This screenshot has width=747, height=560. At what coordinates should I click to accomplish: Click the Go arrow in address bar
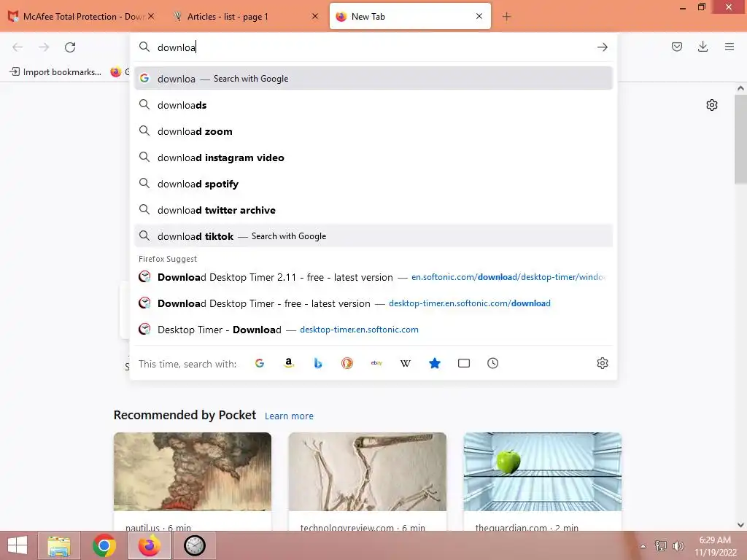(x=602, y=47)
